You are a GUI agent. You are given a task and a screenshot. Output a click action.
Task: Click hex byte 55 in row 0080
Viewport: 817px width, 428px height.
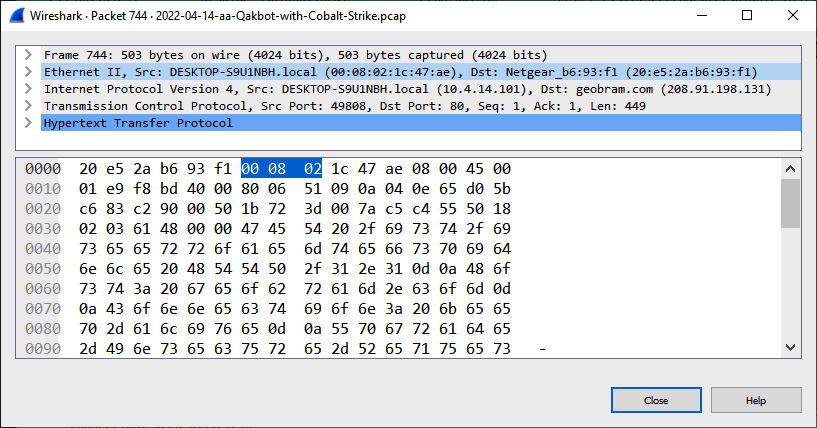click(340, 329)
